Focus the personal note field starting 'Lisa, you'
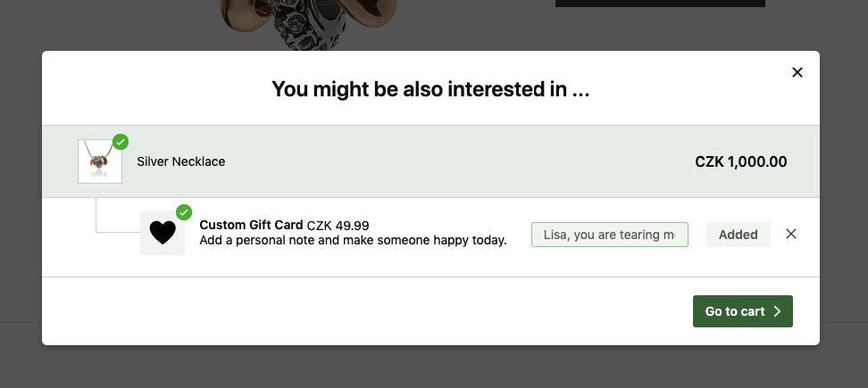This screenshot has width=868, height=388. click(x=610, y=235)
